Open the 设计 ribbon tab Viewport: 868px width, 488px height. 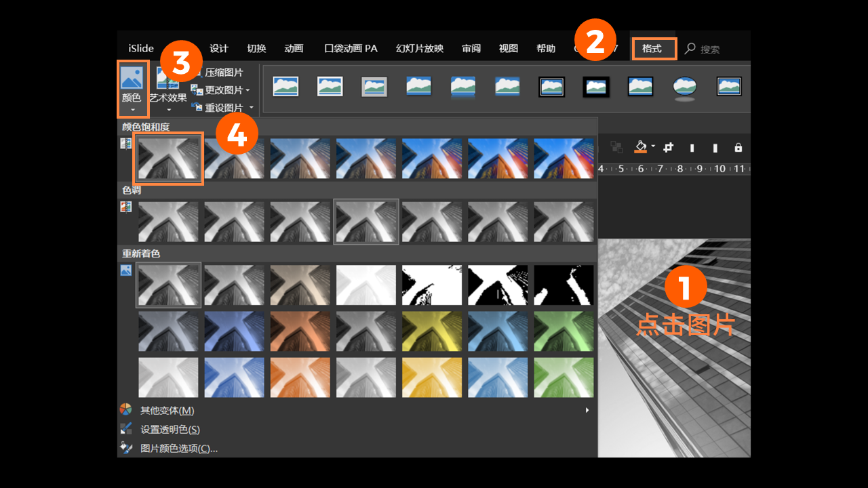pos(219,49)
